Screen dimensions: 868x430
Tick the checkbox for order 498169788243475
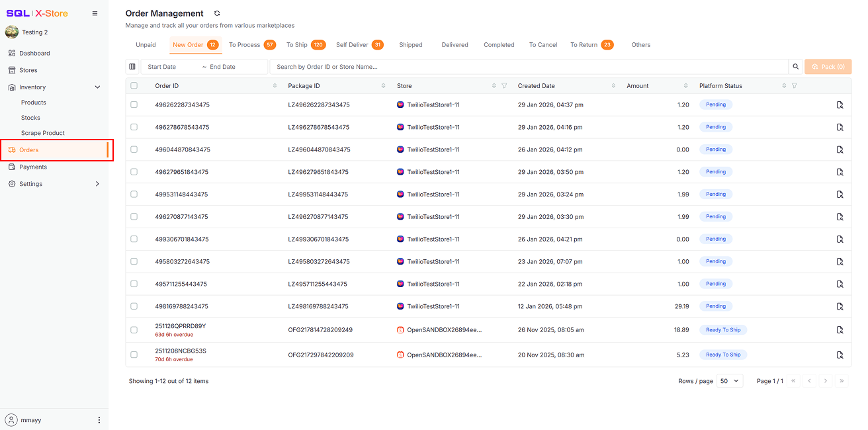134,306
